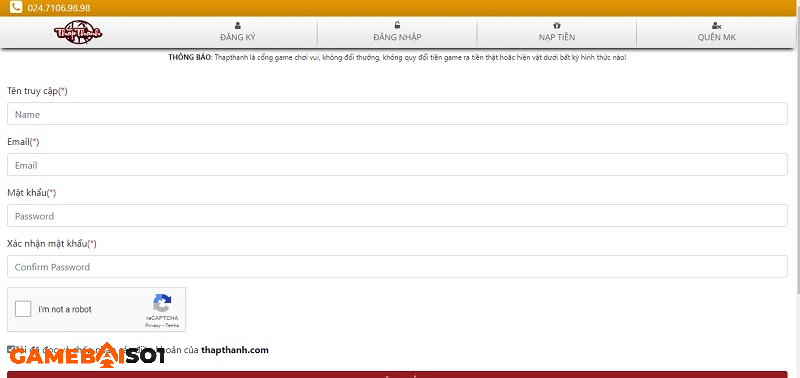Click the THÔNG BÁO notice text
Viewport: 800px width, 378px height.
[x=397, y=57]
